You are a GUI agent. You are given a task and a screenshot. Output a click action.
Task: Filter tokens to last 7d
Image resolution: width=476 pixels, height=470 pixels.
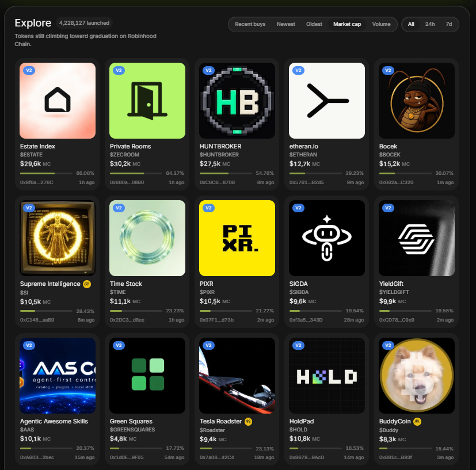coord(449,24)
